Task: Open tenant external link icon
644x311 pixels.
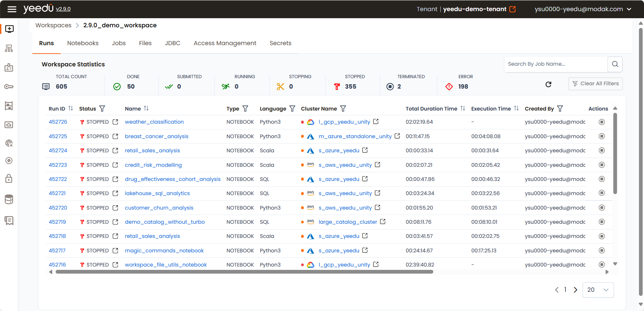Action: point(513,9)
